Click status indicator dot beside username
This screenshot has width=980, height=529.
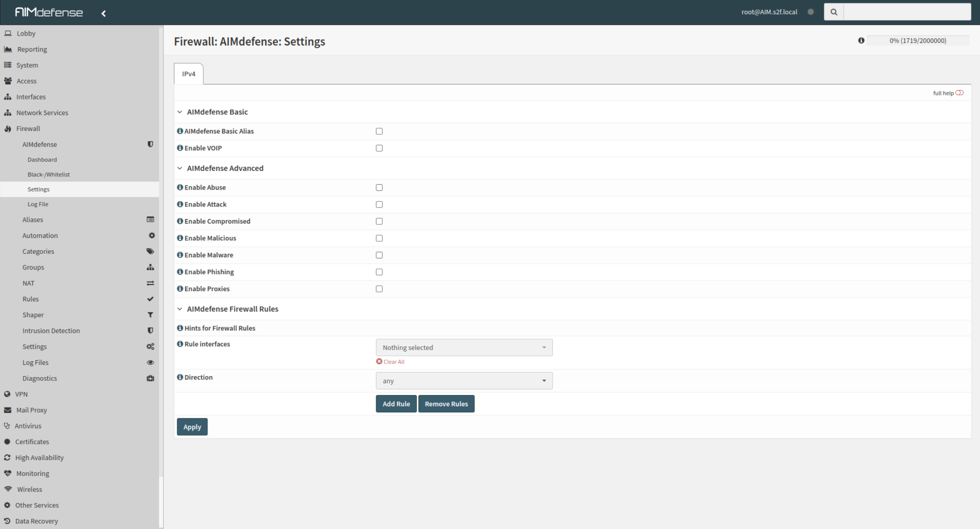(x=811, y=12)
